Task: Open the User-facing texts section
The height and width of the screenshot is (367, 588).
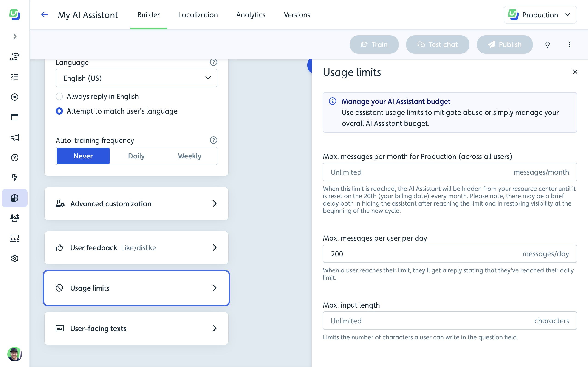Action: pyautogui.click(x=136, y=328)
